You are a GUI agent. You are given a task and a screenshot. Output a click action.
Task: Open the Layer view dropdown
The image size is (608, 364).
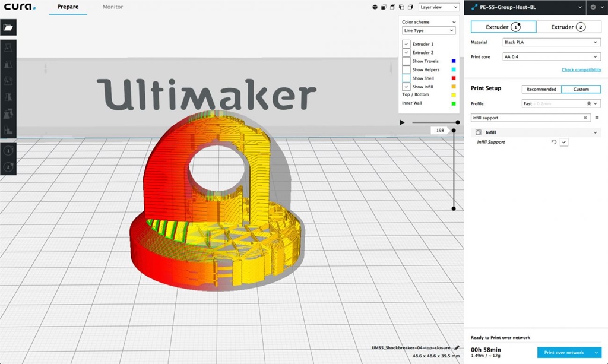tap(439, 7)
